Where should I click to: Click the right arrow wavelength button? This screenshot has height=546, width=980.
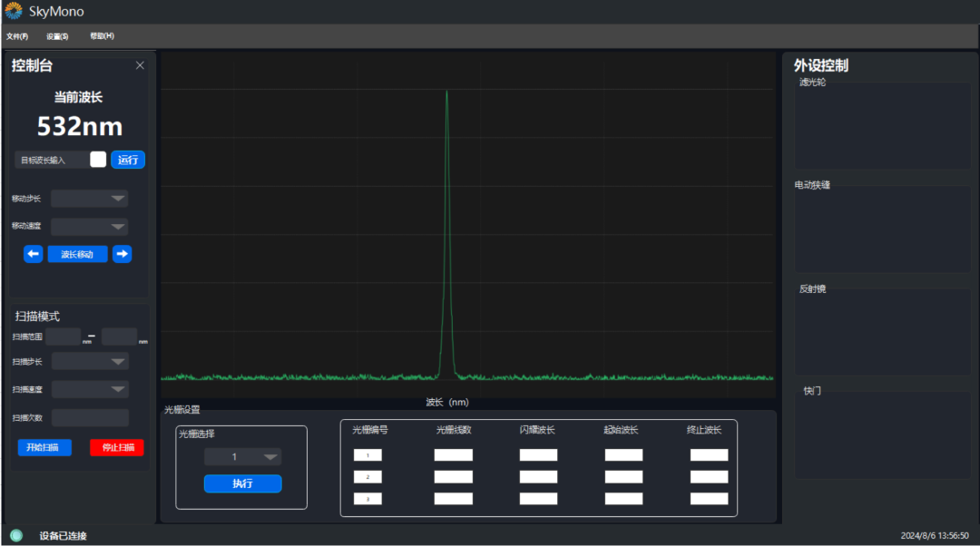pyautogui.click(x=122, y=254)
